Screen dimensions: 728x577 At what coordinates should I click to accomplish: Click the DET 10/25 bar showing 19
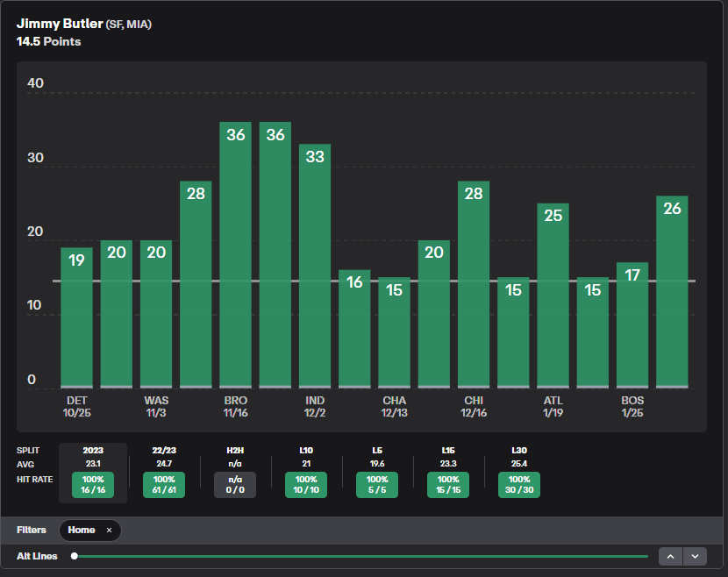click(76, 317)
